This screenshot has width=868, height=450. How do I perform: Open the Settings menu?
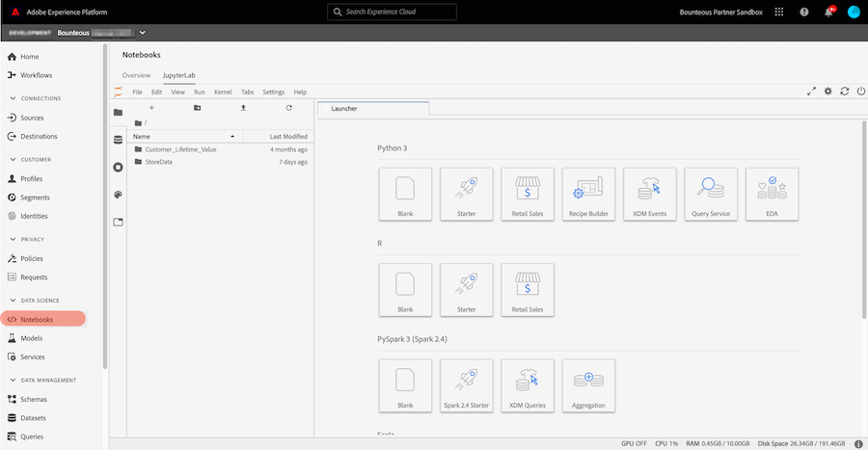tap(274, 92)
